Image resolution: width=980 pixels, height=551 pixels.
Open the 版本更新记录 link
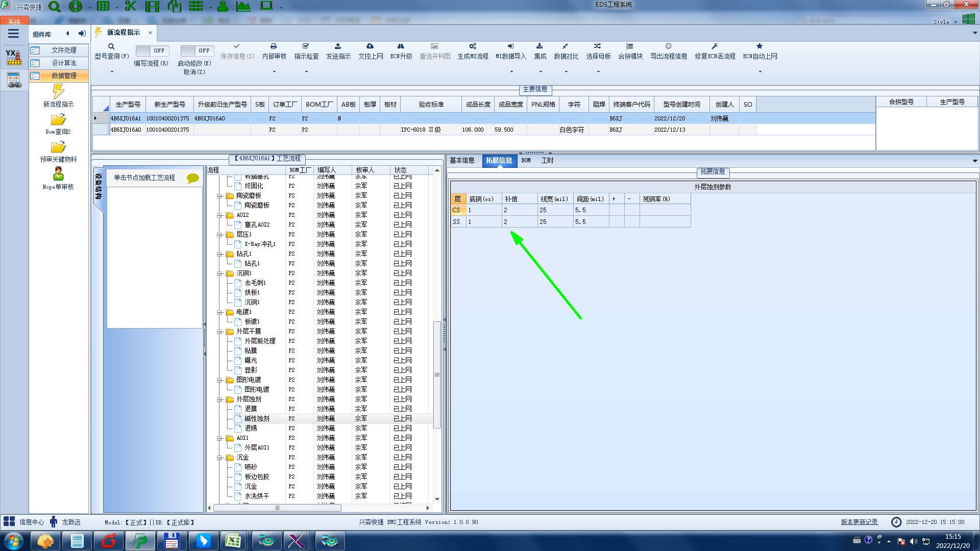(x=859, y=522)
